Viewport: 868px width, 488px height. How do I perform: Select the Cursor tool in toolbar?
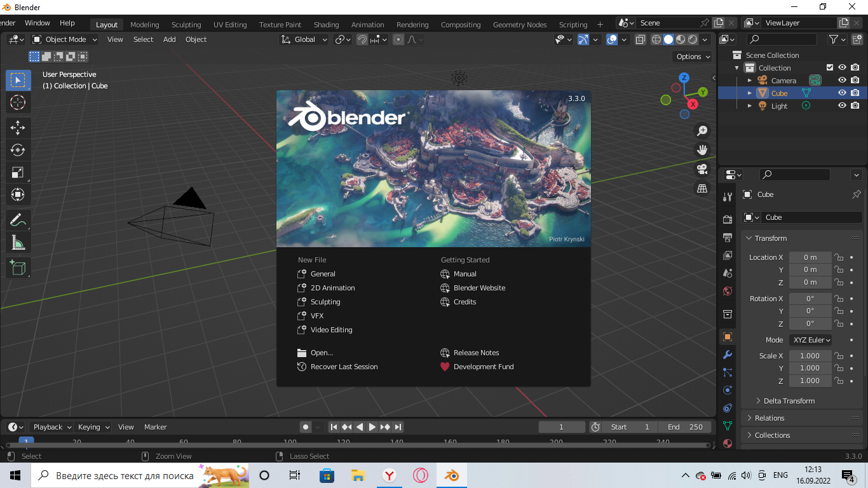click(18, 102)
